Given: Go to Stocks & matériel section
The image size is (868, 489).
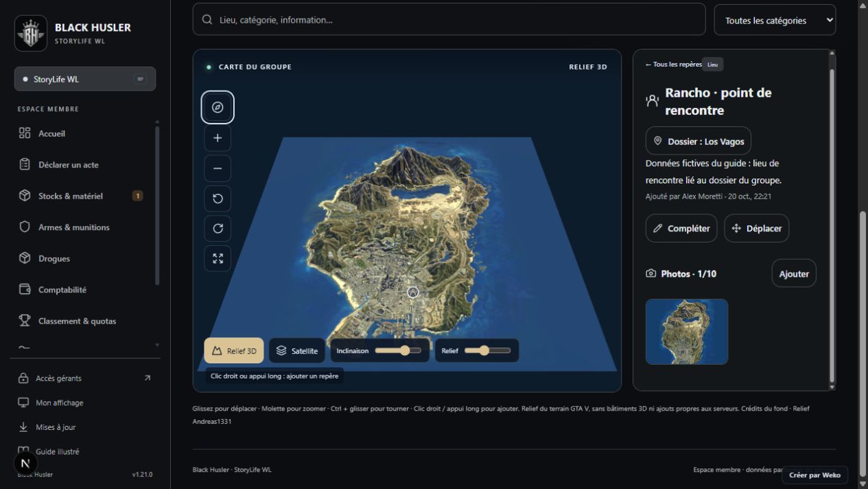Looking at the screenshot, I should pos(84,196).
